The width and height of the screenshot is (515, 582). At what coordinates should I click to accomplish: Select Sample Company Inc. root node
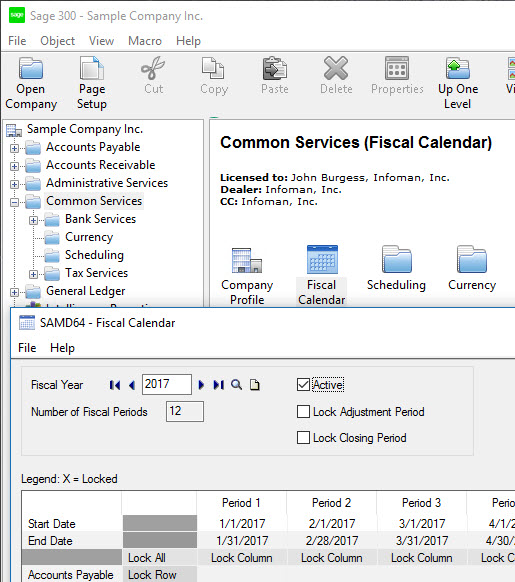coord(85,129)
